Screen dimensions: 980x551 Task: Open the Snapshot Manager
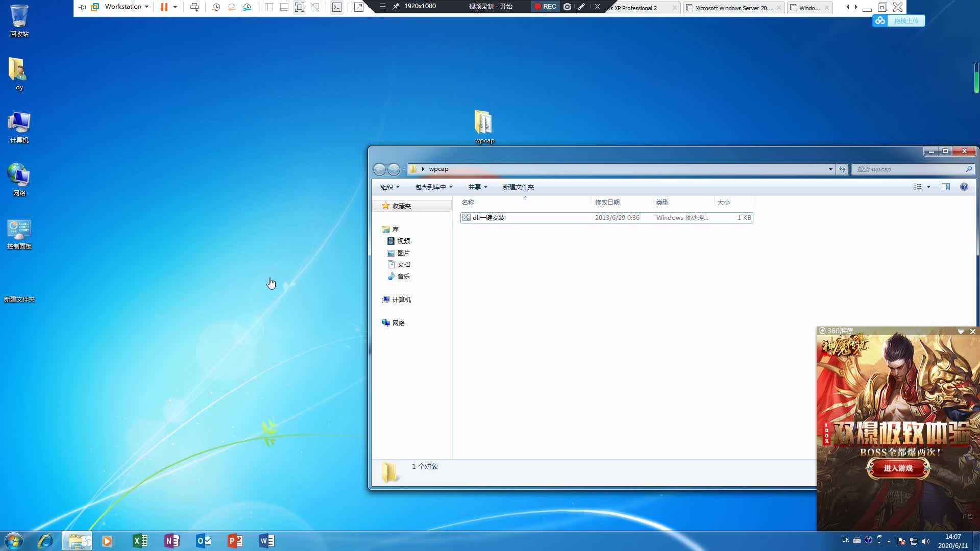point(248,7)
